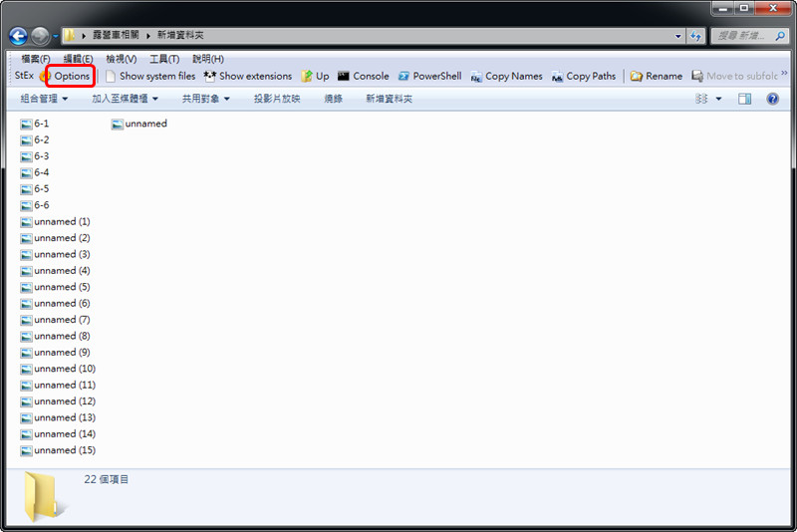The height and width of the screenshot is (532, 797).
Task: Click the search magnifier icon
Action: [x=781, y=36]
